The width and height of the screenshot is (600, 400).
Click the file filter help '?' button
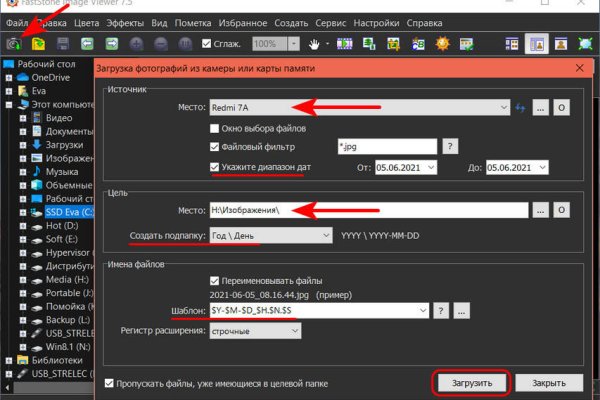point(451,146)
